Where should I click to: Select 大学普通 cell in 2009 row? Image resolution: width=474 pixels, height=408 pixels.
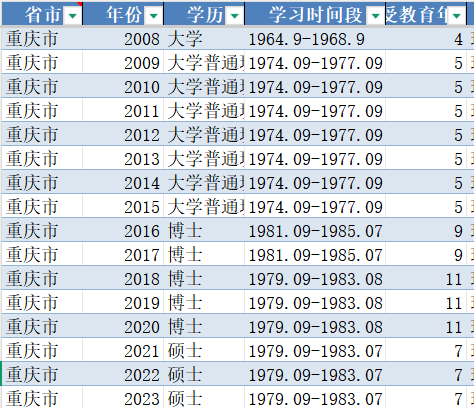pyautogui.click(x=204, y=62)
